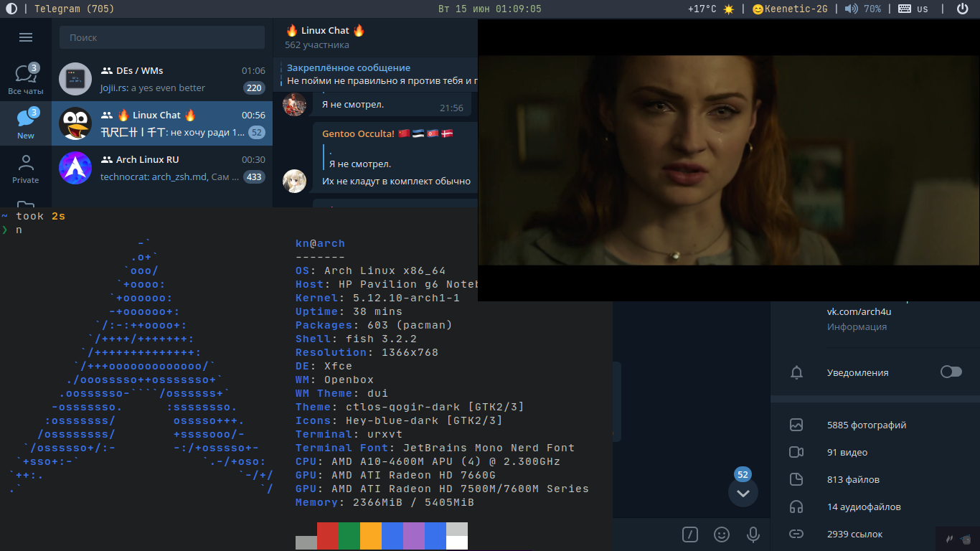Click the 'Telegram (705)' window title
The height and width of the screenshot is (551, 980).
(74, 9)
